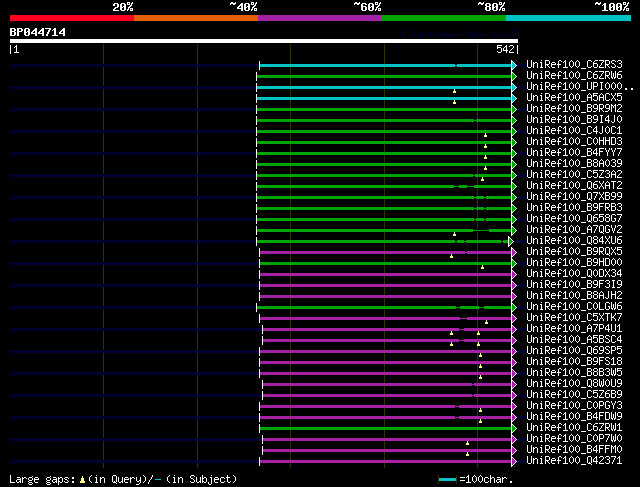This screenshot has width=640, height=487.
Task: Click the UniRef100_Q0DX34 label
Action: point(574,274)
